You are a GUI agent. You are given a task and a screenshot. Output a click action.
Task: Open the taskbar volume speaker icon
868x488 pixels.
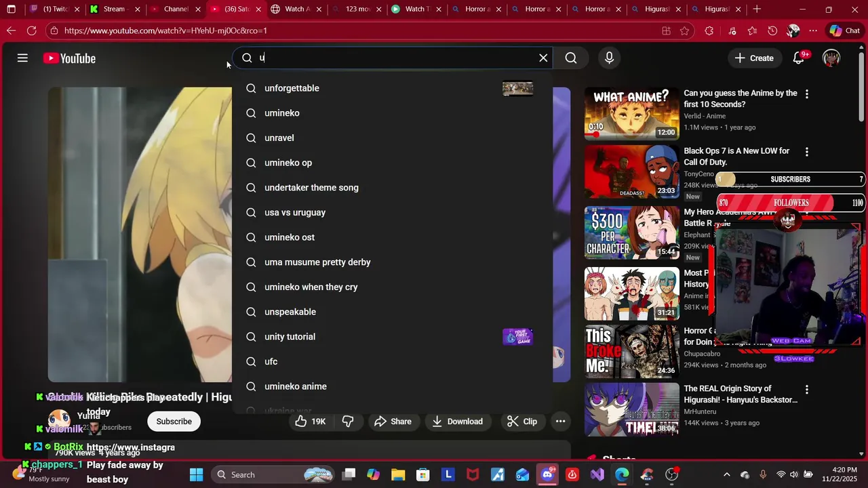793,474
